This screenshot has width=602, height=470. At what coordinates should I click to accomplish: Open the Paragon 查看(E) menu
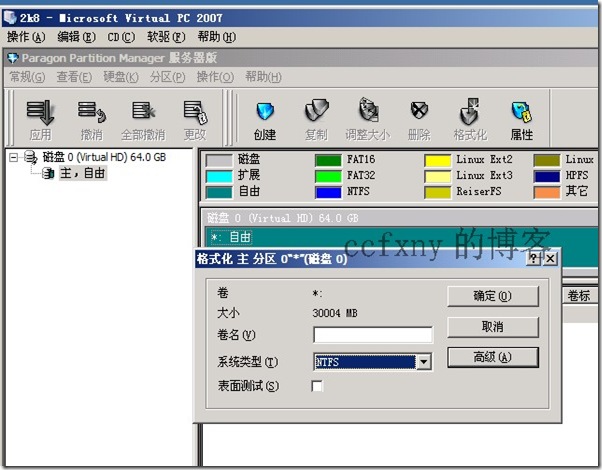[x=74, y=77]
